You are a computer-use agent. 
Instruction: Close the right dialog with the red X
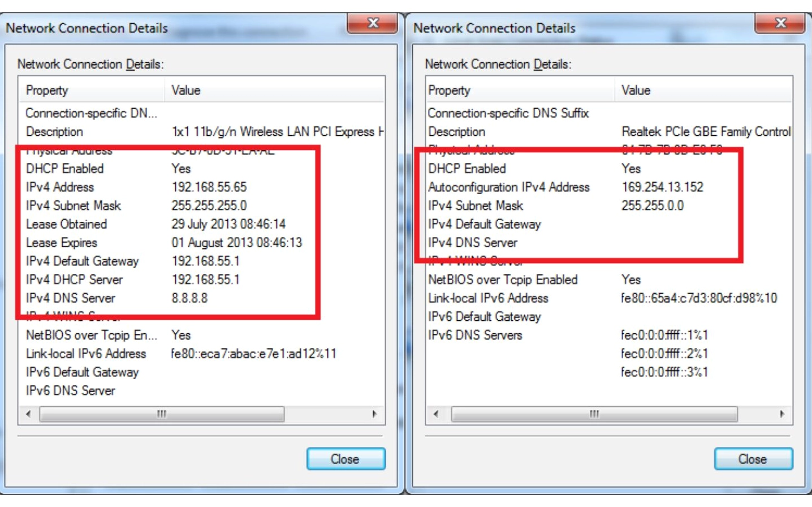coord(780,24)
